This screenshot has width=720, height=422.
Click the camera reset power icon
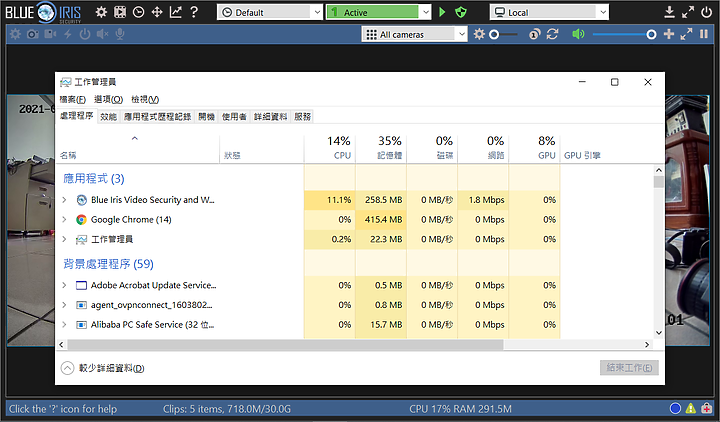click(x=85, y=34)
